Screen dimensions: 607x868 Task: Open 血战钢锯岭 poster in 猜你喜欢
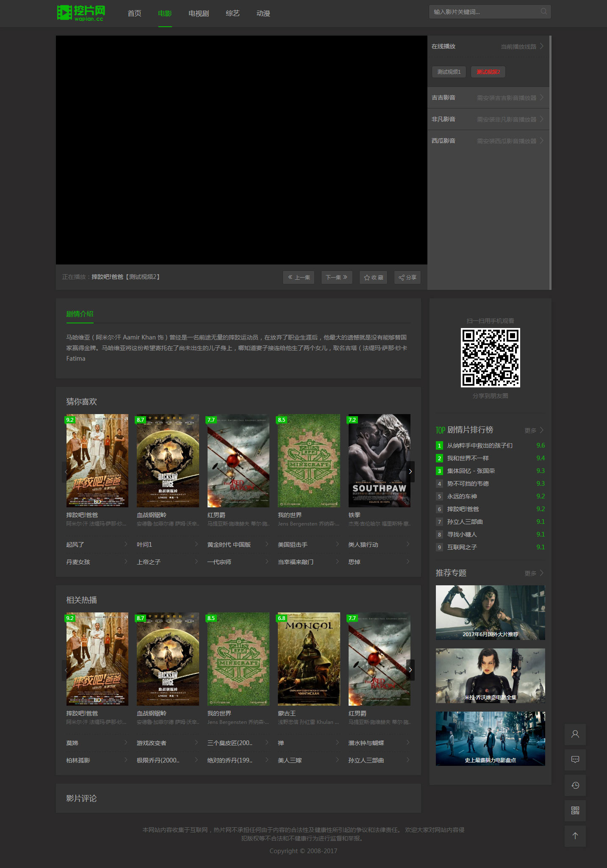(168, 461)
